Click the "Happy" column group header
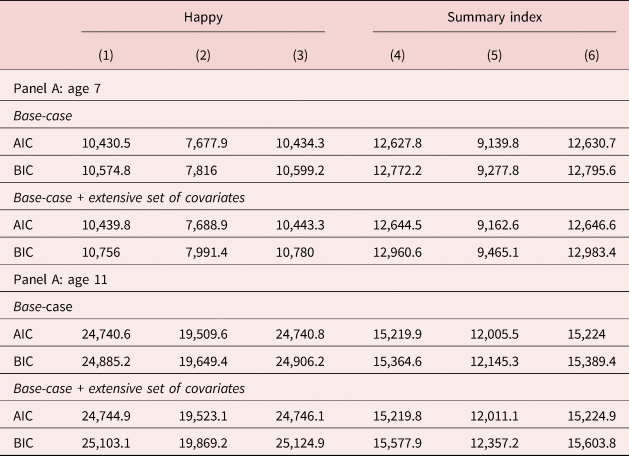The image size is (629, 456). tap(203, 17)
